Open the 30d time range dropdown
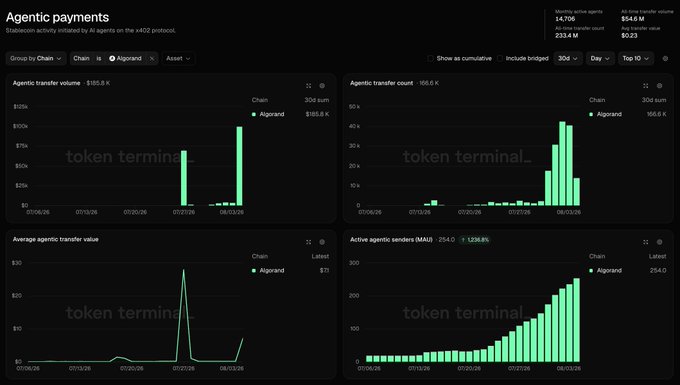 (568, 59)
